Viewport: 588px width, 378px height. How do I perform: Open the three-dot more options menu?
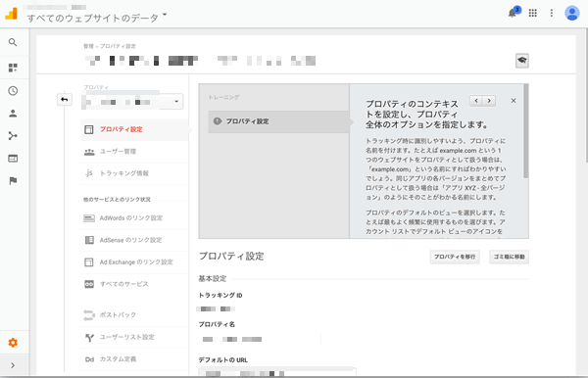point(551,13)
